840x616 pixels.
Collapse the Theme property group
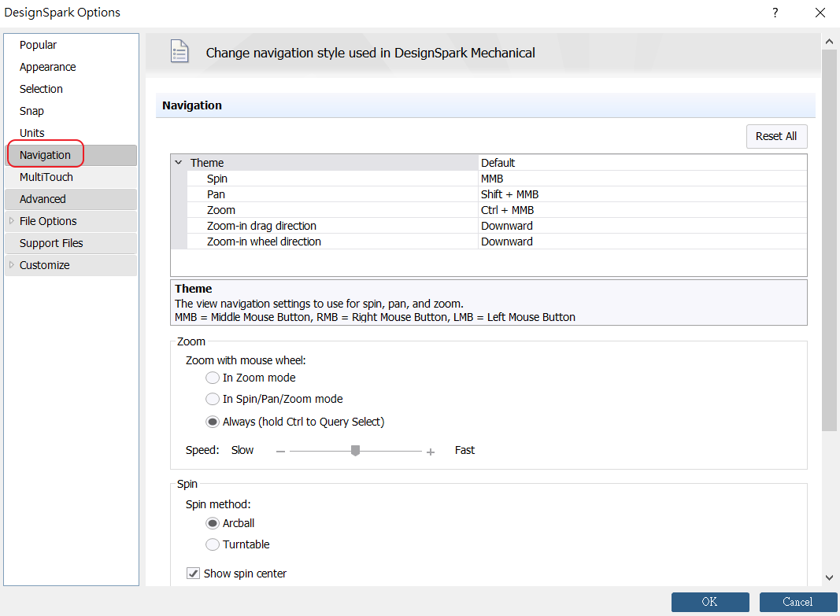pyautogui.click(x=179, y=162)
